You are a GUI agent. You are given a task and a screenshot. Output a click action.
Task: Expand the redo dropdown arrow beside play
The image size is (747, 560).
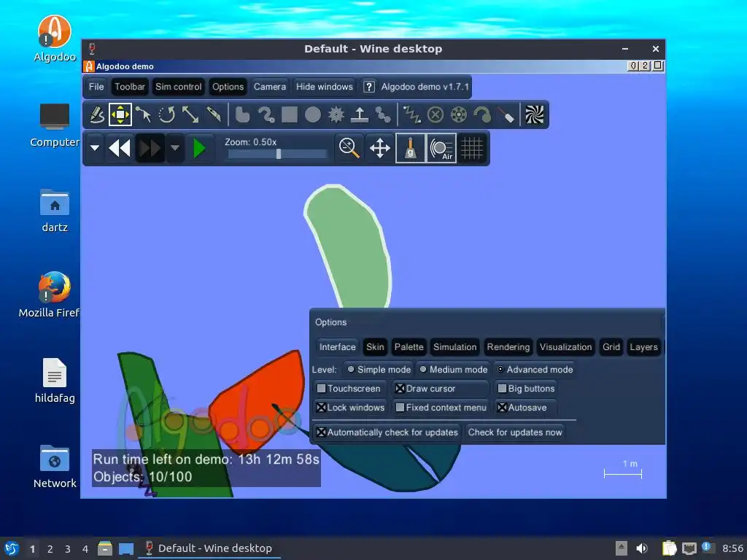click(x=175, y=148)
